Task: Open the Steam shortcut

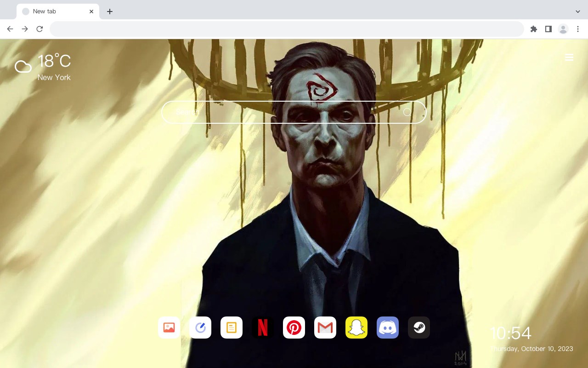Action: [419, 328]
